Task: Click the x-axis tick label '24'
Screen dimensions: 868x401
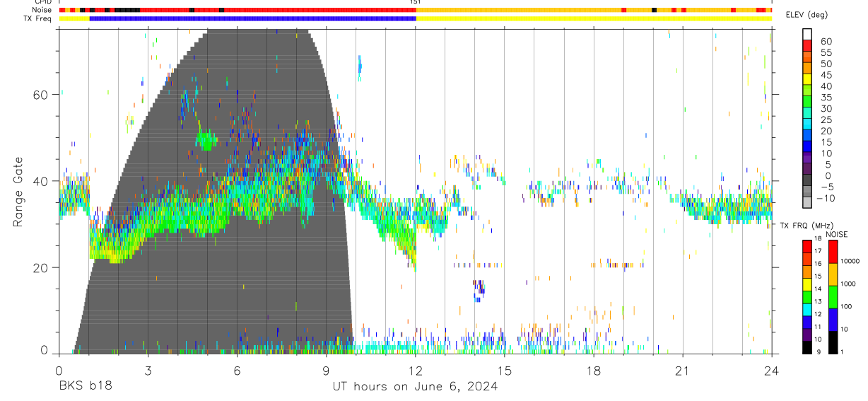Action: click(771, 370)
